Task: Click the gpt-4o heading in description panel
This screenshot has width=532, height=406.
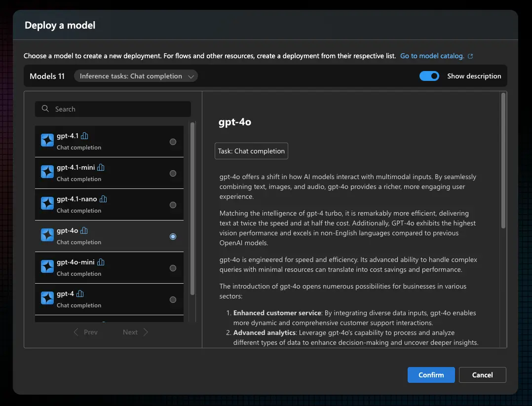Action: pos(235,122)
